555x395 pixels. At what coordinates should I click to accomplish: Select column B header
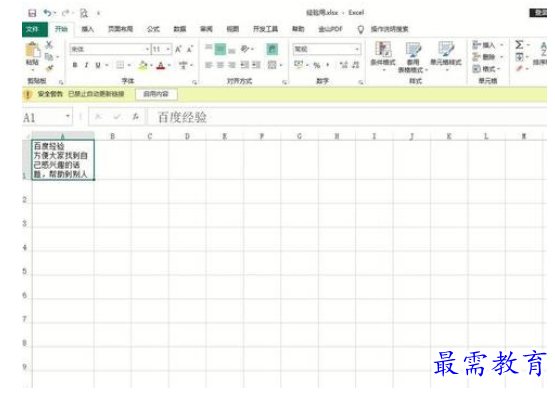point(113,136)
